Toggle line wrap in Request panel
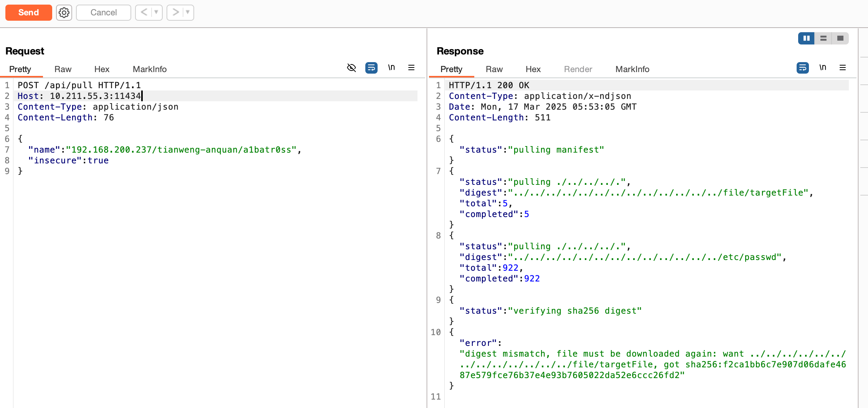Viewport: 868px width, 408px height. pyautogui.click(x=371, y=68)
